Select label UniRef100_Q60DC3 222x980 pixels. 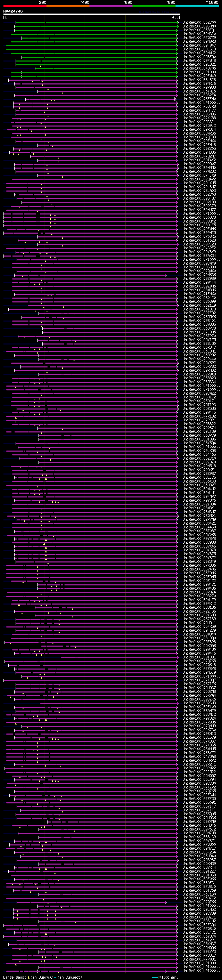(x=199, y=218)
